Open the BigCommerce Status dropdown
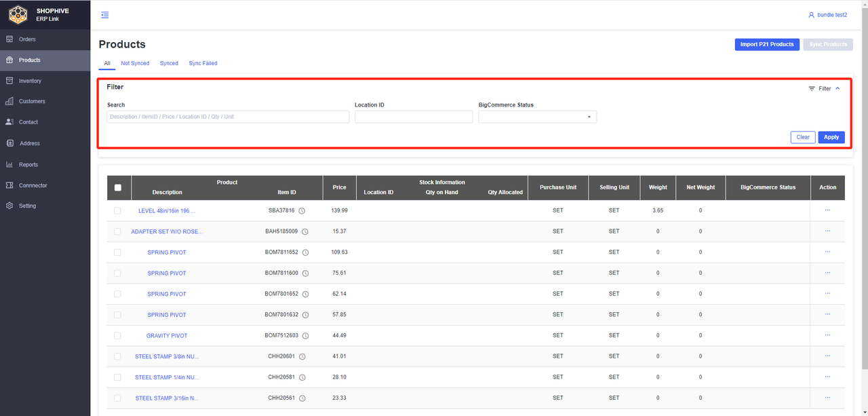Viewport: 868px width, 416px height. pyautogui.click(x=537, y=117)
